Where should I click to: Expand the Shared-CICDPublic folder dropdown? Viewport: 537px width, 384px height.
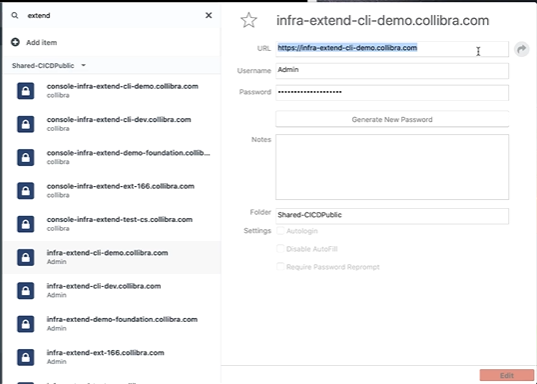click(83, 65)
